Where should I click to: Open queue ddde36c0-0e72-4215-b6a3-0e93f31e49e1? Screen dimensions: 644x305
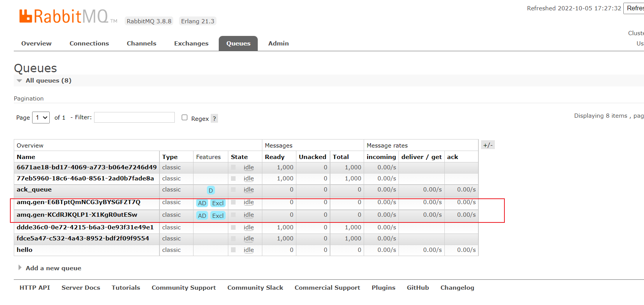(x=85, y=227)
